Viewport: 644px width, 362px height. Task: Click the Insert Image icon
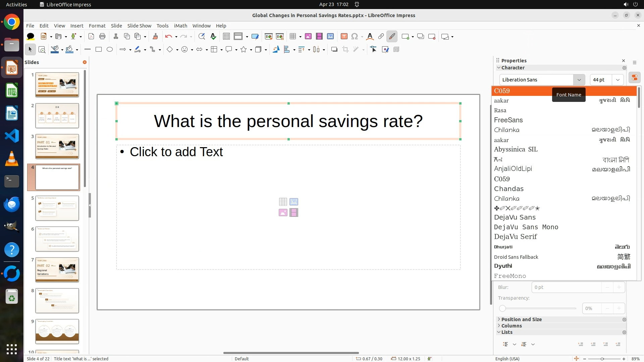[x=308, y=37]
